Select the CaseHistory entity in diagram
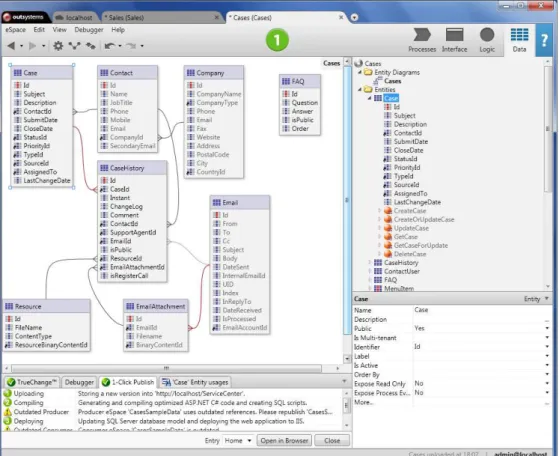 click(132, 168)
